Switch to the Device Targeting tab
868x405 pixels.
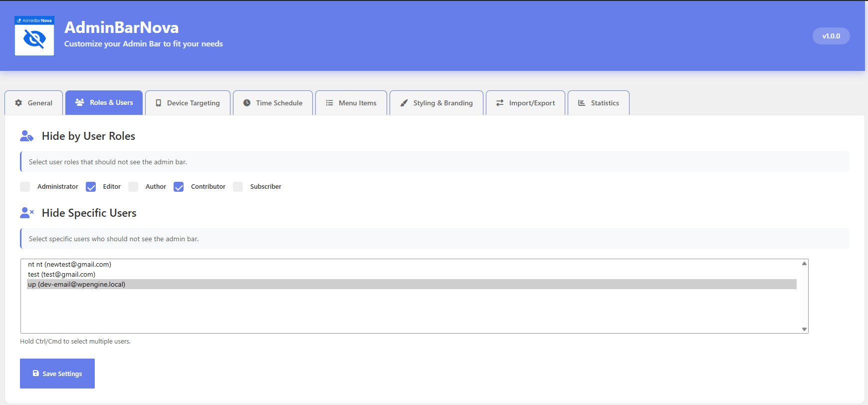(x=188, y=103)
